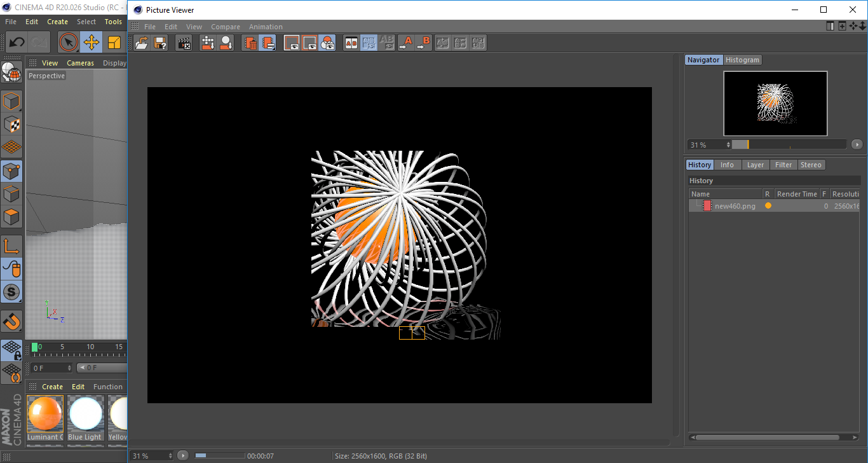Select the Live Selection tool

[x=69, y=43]
